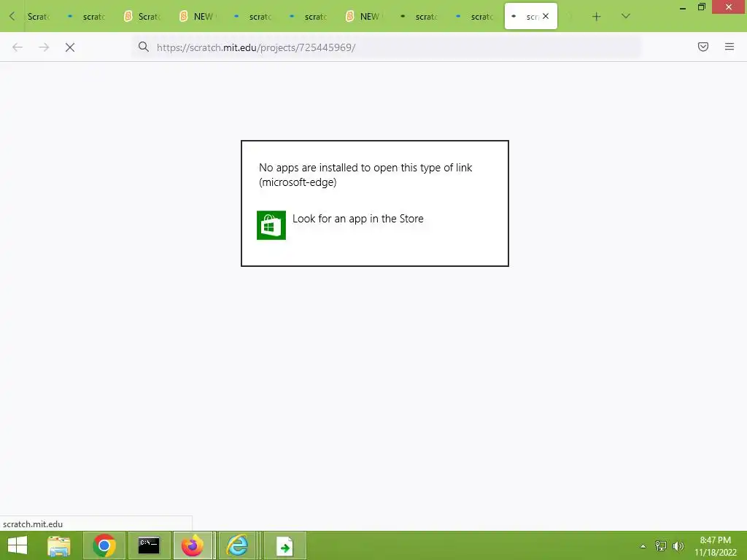The height and width of the screenshot is (560, 747).
Task: Open the taskbar clock showing 8:47 PM
Action: click(x=715, y=546)
